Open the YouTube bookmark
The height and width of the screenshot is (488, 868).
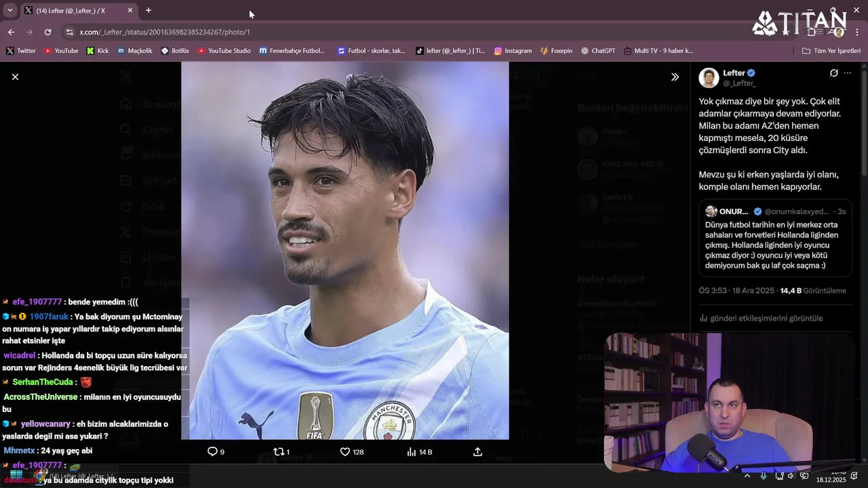(x=61, y=51)
